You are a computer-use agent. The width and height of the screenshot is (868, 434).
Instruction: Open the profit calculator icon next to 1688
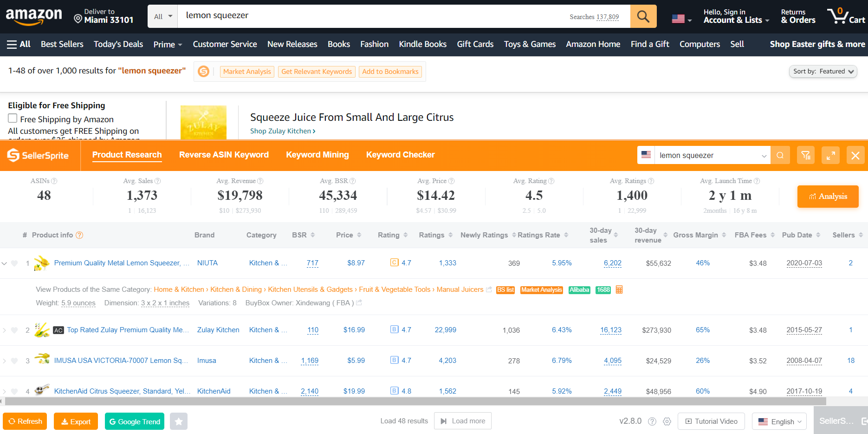pos(619,289)
